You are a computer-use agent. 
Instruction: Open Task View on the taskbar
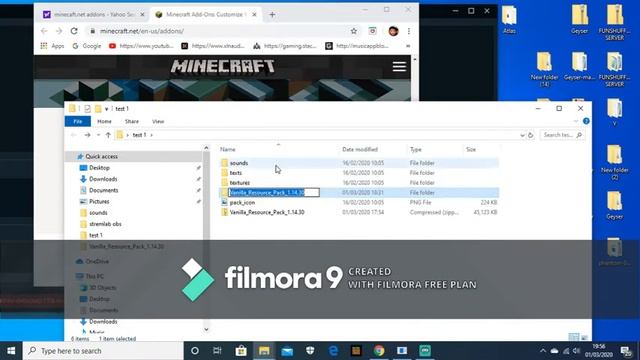tap(217, 351)
